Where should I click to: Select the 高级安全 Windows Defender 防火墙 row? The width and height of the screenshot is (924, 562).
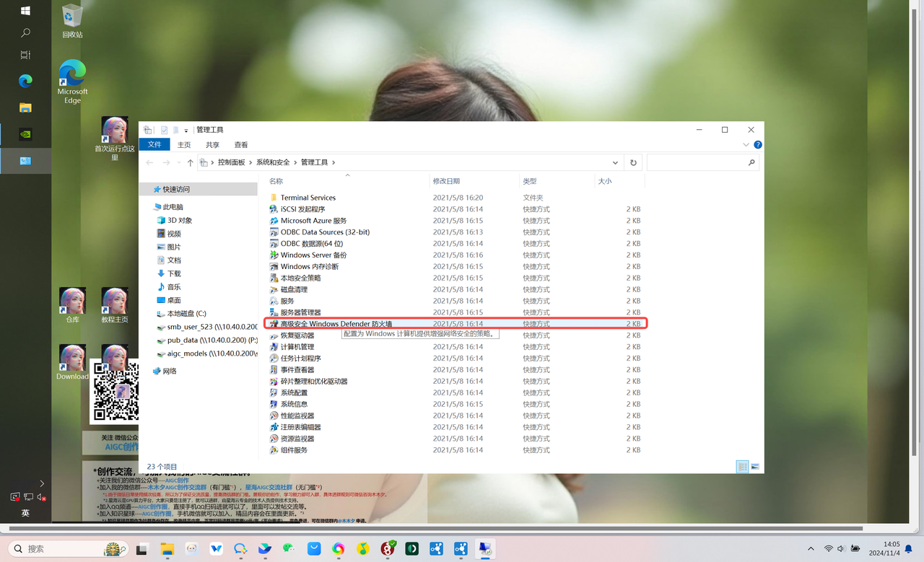(456, 324)
